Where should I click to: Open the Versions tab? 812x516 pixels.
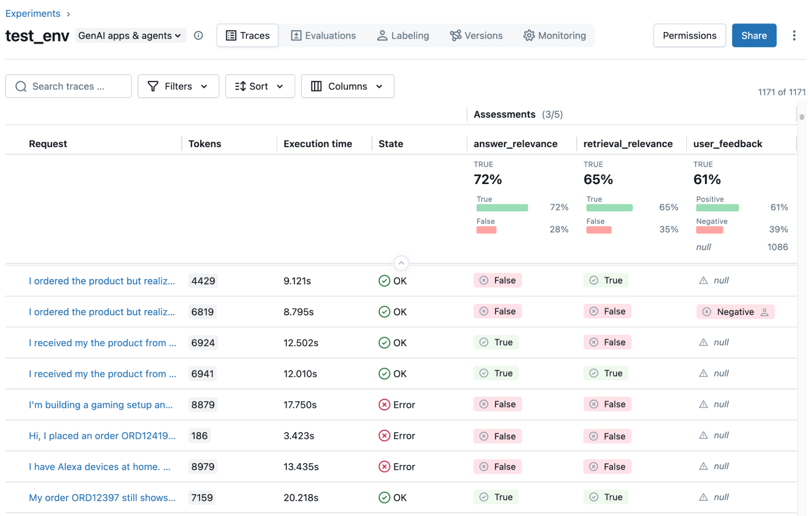(476, 36)
